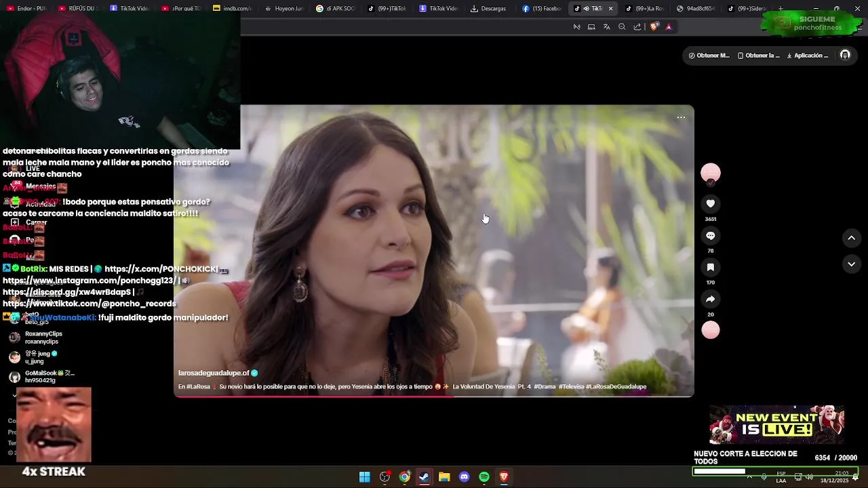Image resolution: width=868 pixels, height=488 pixels.
Task: Click the zoom magnifier icon in address bar
Action: point(622,26)
